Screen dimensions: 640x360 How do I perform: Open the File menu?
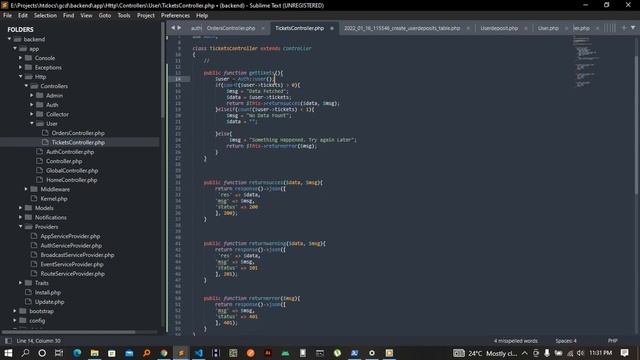(x=7, y=16)
